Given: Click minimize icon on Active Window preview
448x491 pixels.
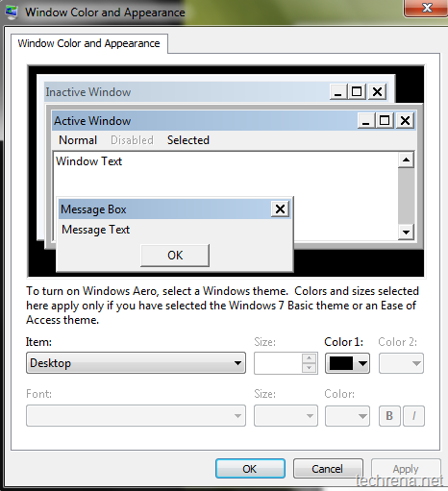Looking at the screenshot, I should [366, 121].
